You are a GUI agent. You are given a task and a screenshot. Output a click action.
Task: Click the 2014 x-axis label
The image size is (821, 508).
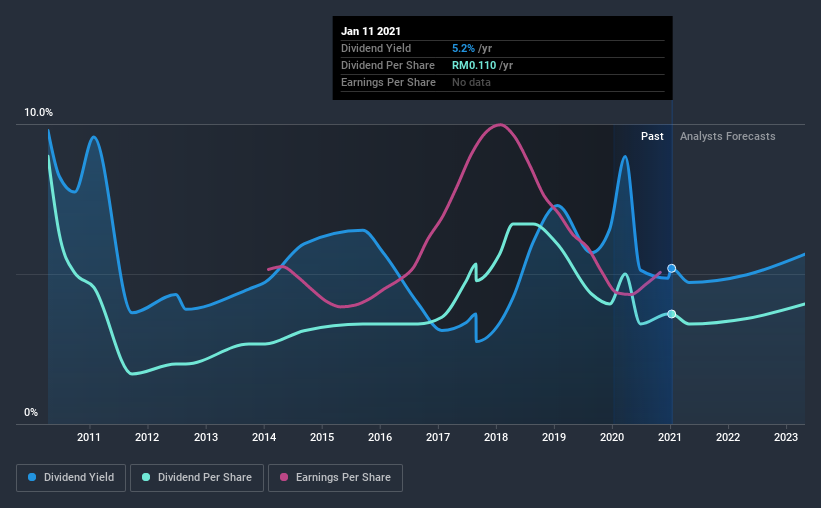[264, 437]
